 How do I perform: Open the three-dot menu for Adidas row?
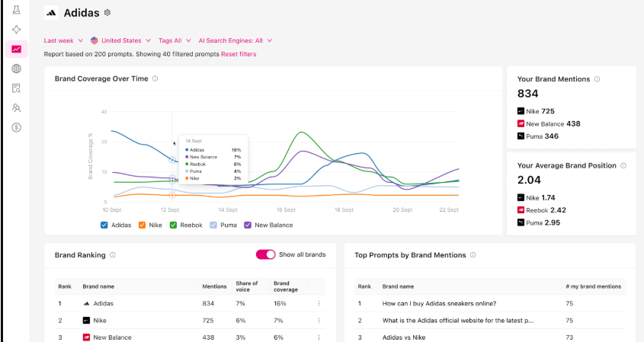(319, 303)
